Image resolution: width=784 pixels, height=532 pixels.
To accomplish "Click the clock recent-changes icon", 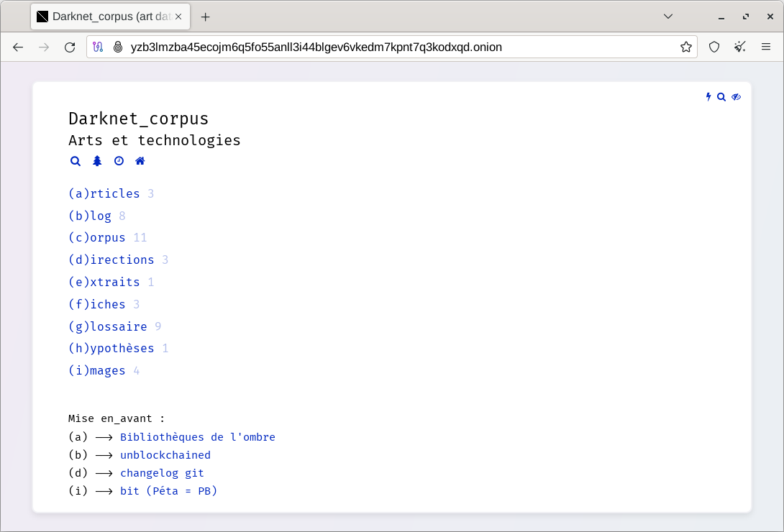I will click(119, 161).
